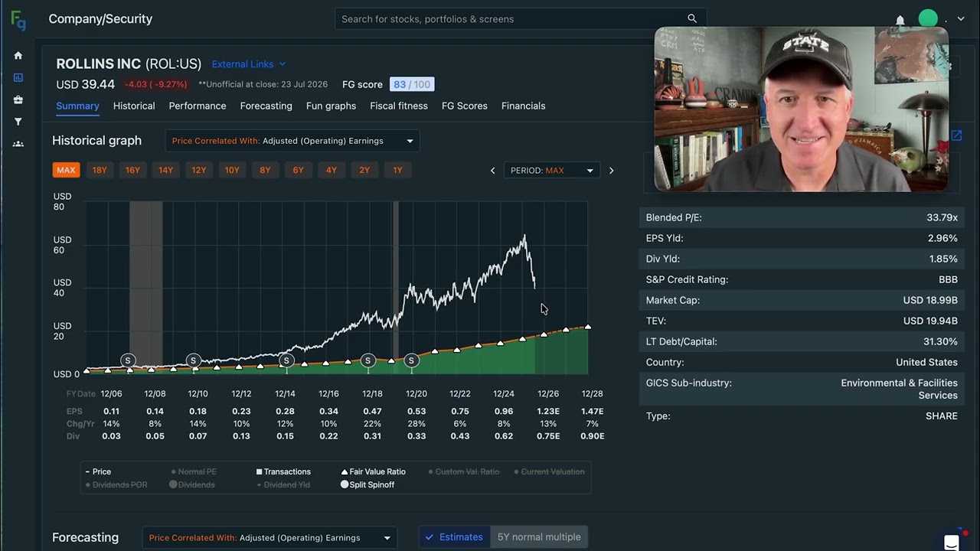Focus the stocks search field

coord(521,19)
